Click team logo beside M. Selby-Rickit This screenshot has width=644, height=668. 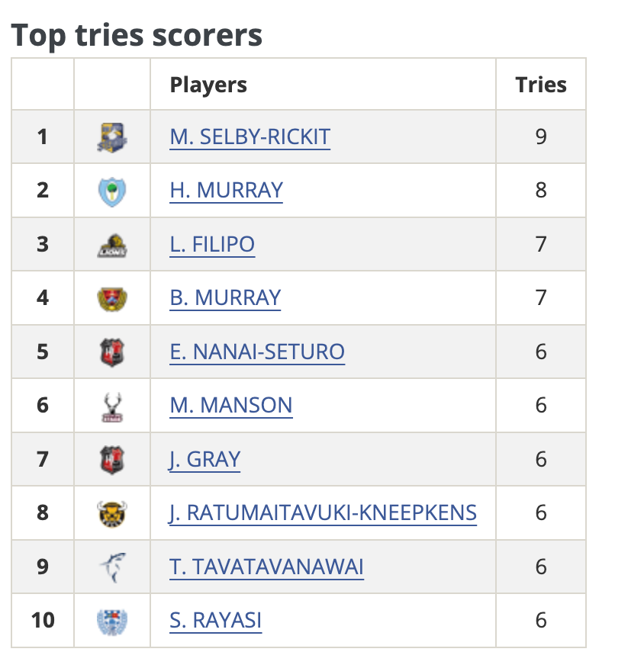coord(113,137)
